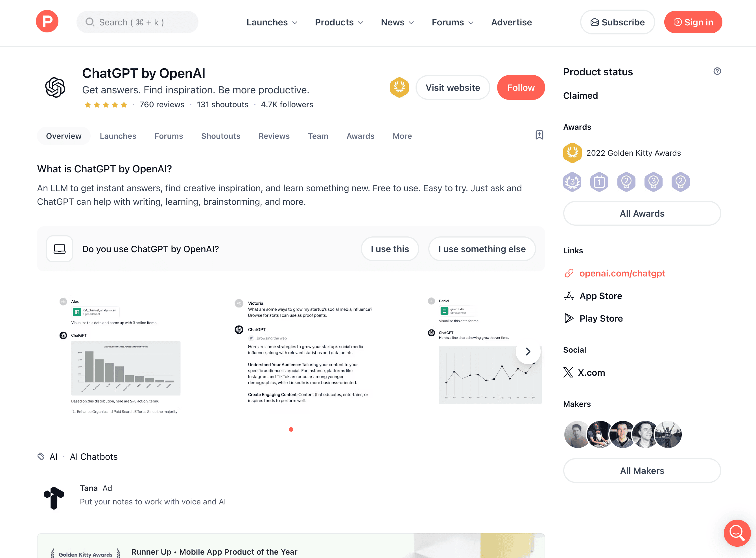The image size is (756, 558).
Task: Open the X.com social link
Action: [584, 373]
